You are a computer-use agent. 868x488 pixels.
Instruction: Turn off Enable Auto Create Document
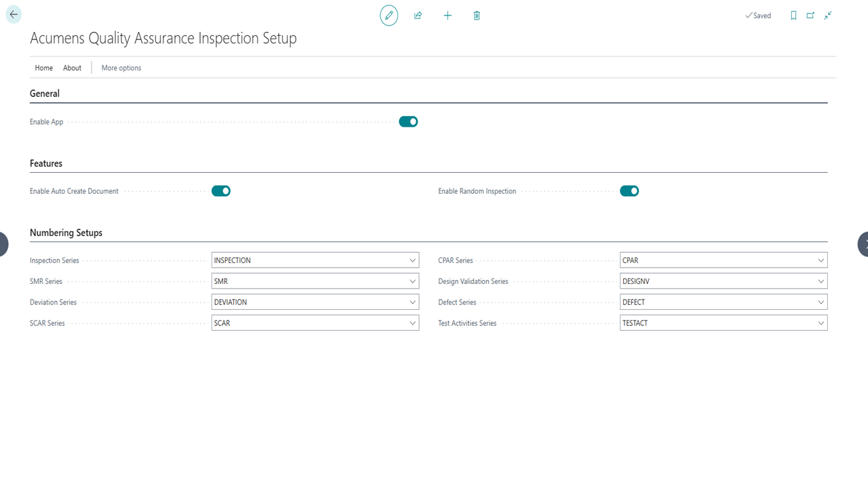[x=221, y=191]
